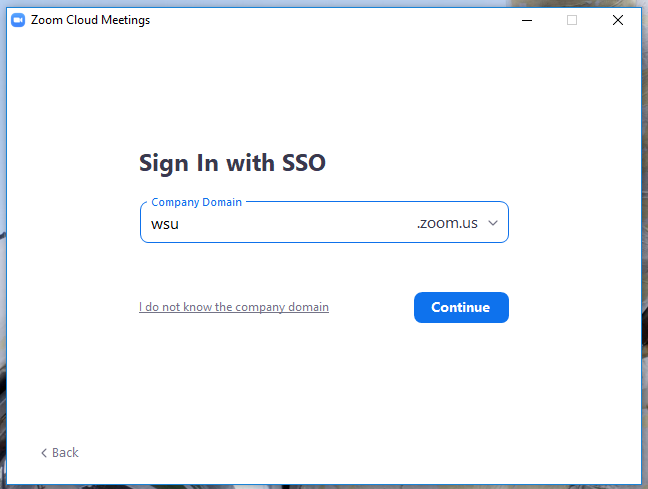Click the 'Sign In with SSO' heading
Image resolution: width=648 pixels, height=489 pixels.
tap(232, 163)
